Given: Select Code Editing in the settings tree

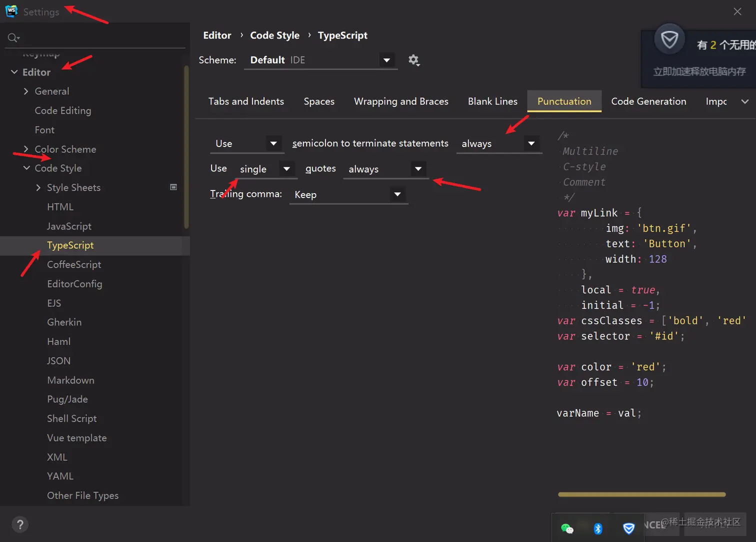Looking at the screenshot, I should coord(63,110).
